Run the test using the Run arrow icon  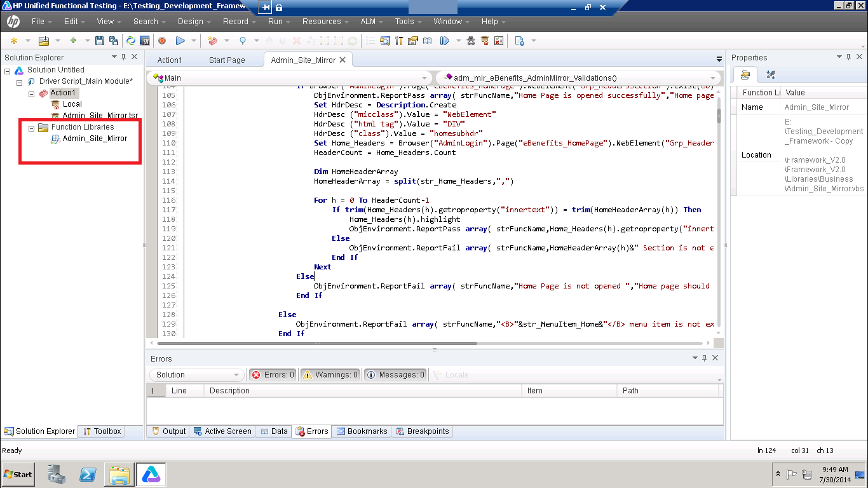pos(180,41)
